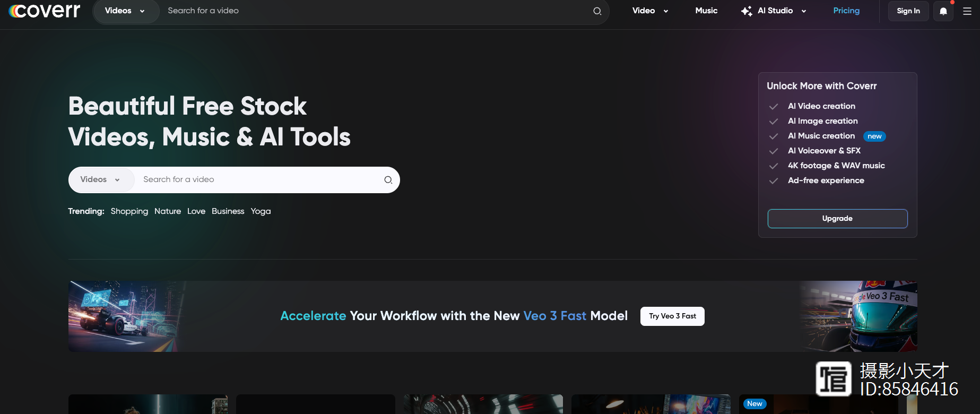980x414 pixels.
Task: Select the Yoga trending tag
Action: click(x=261, y=211)
